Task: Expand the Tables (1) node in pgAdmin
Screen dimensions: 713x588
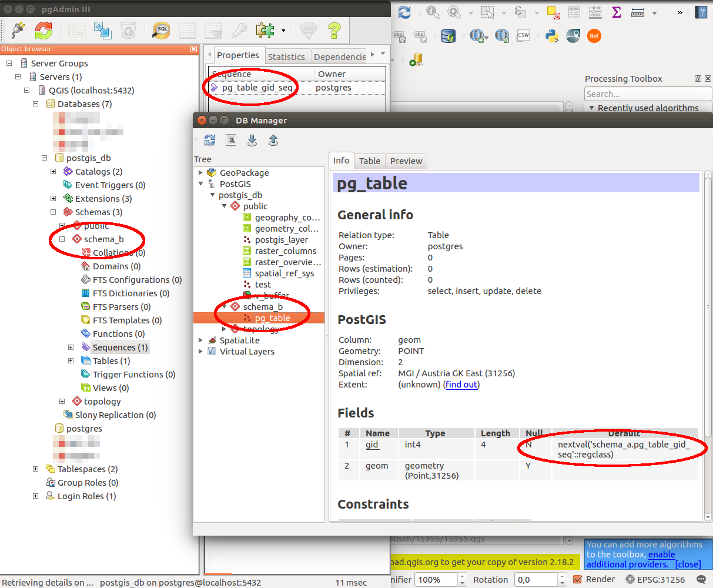Action: coord(71,361)
